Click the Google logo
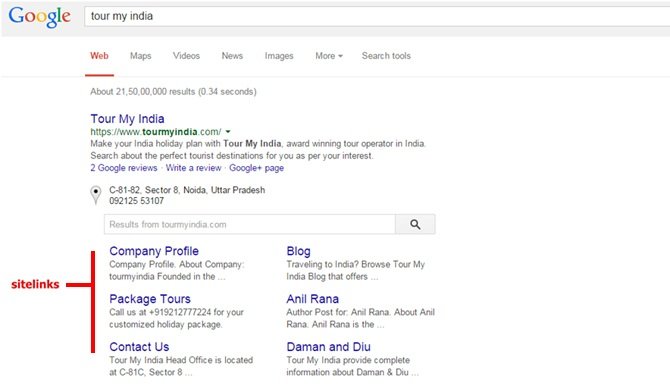This screenshot has width=670, height=389. 39,17
